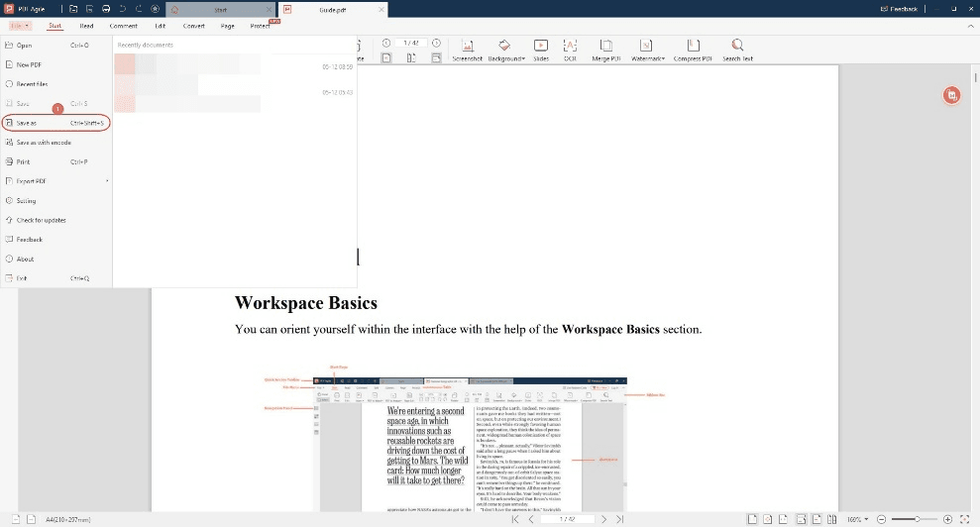Open Setting from the File menu
This screenshot has width=980, height=527.
[x=56, y=201]
